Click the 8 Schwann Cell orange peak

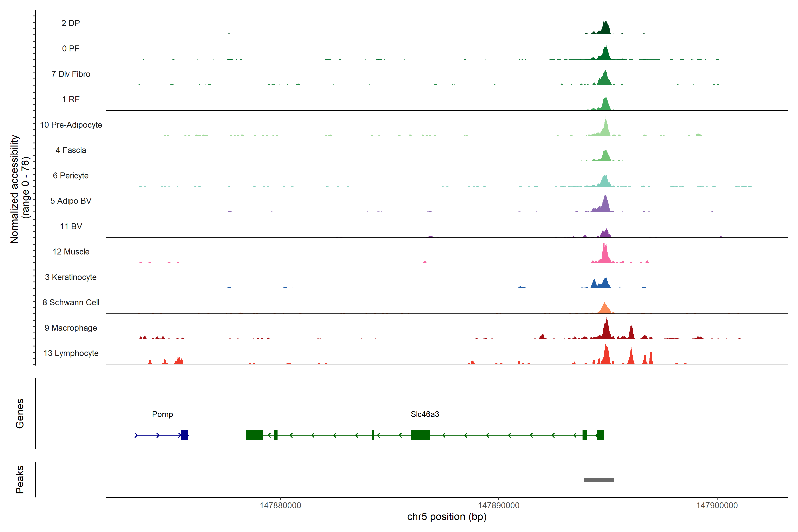(605, 309)
